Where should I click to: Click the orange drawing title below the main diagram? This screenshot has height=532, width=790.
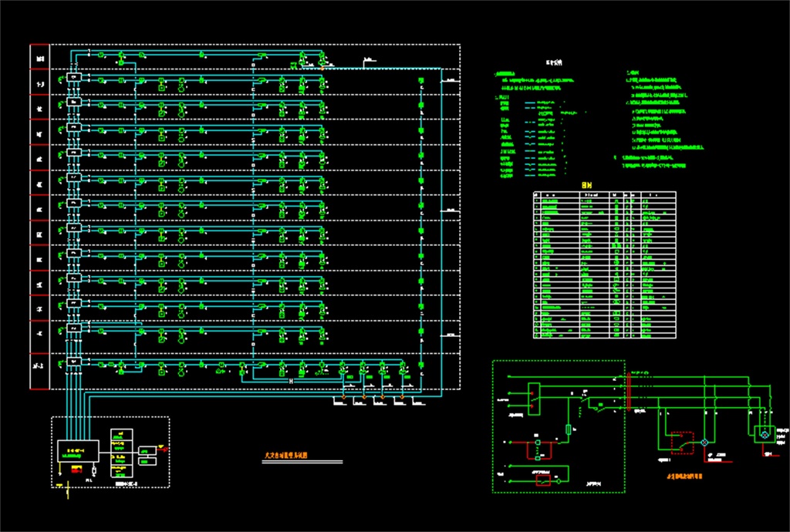[292, 456]
